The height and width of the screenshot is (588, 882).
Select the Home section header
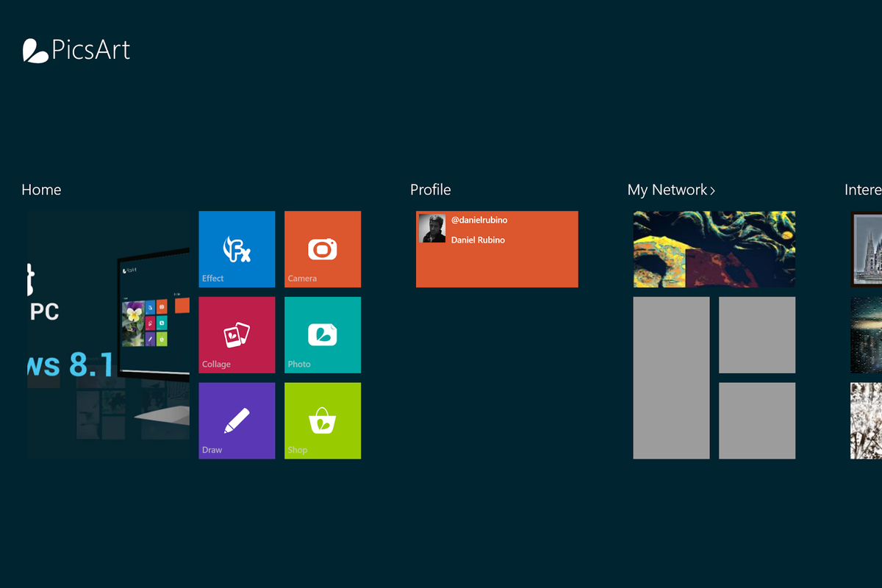coord(41,190)
